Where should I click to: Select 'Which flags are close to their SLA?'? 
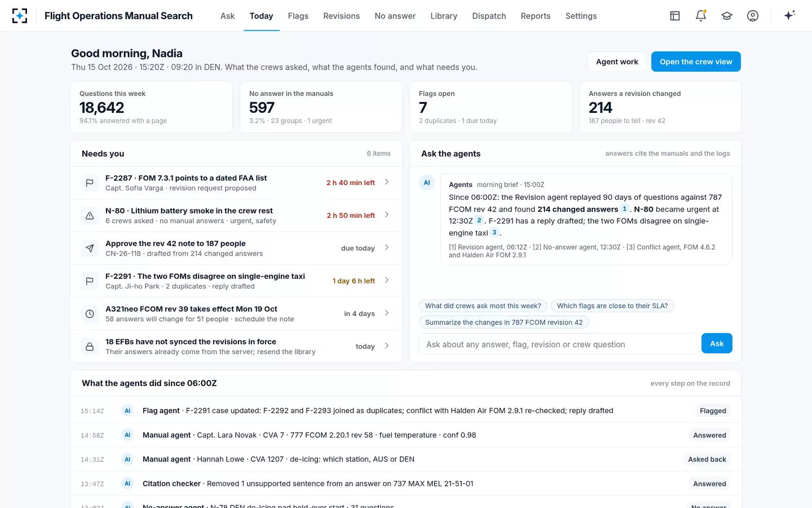click(612, 306)
